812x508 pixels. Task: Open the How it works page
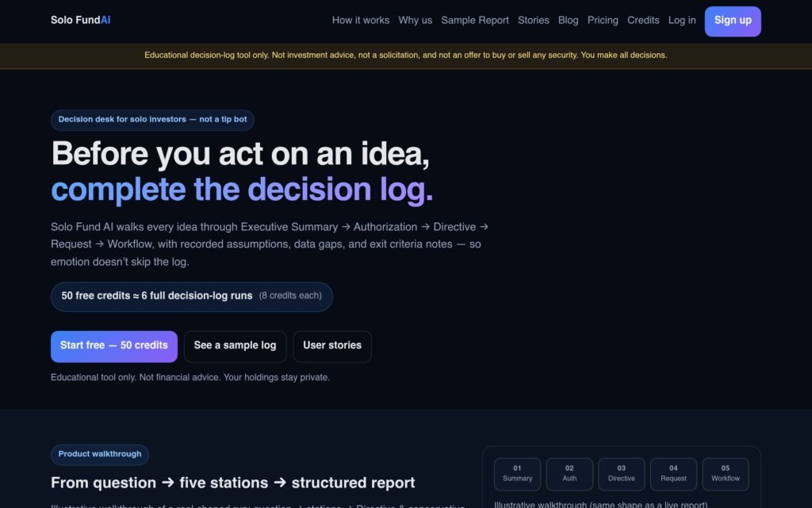361,20
